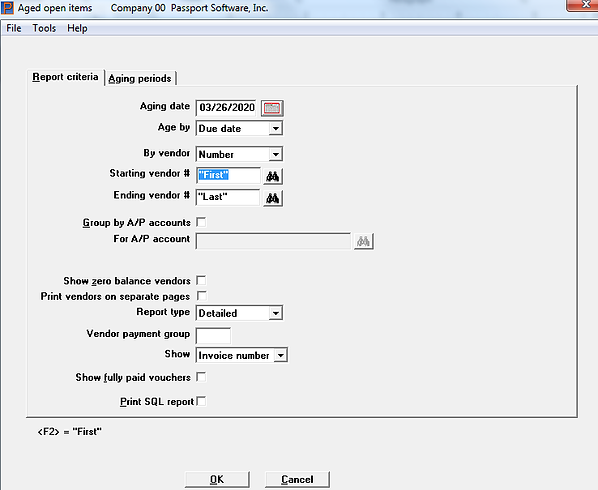Click the Aging date field
Viewport: 598px width, 490px height.
(x=227, y=108)
